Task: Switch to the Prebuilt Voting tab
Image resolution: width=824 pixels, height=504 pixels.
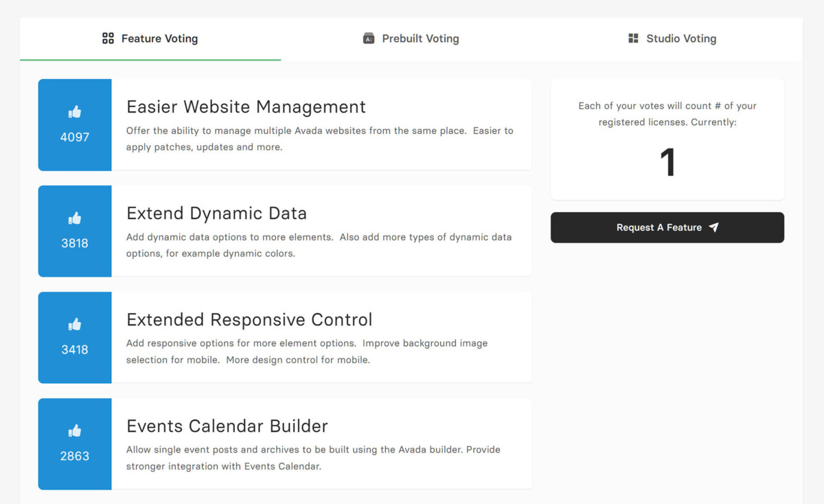Action: click(420, 38)
